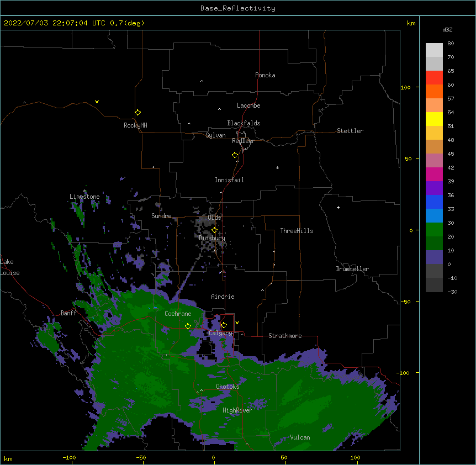Click the Cochrane town label
The width and height of the screenshot is (476, 465).
pyautogui.click(x=178, y=314)
